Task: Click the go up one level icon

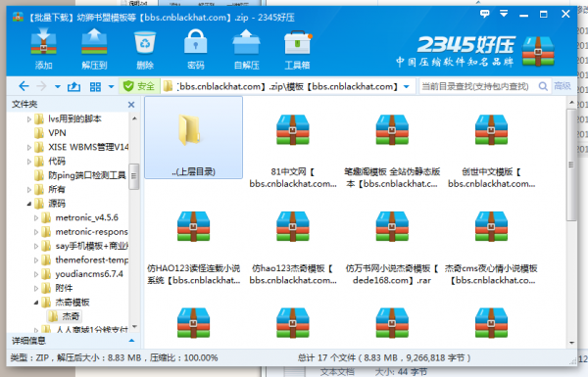Action: (x=73, y=87)
